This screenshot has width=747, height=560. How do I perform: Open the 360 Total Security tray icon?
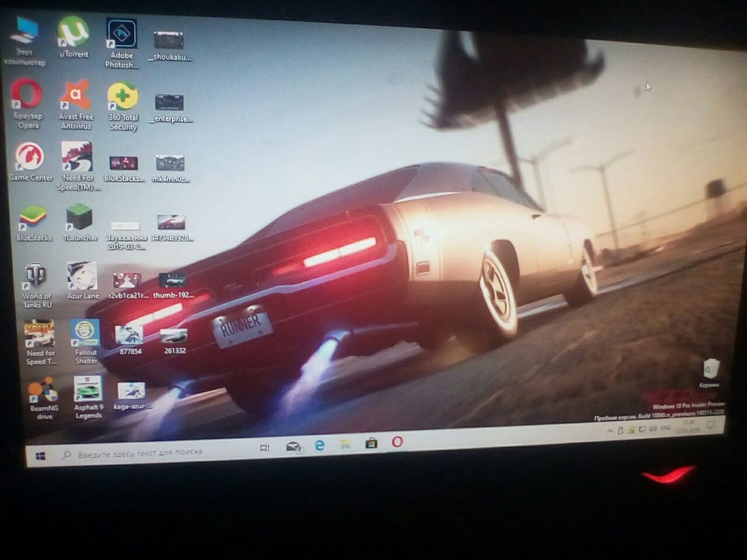631,430
